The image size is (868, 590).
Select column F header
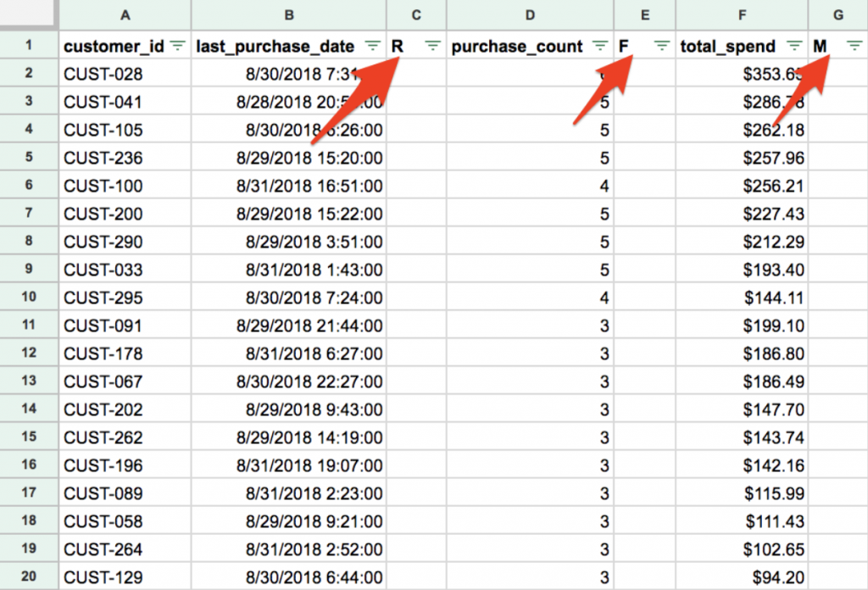[742, 15]
